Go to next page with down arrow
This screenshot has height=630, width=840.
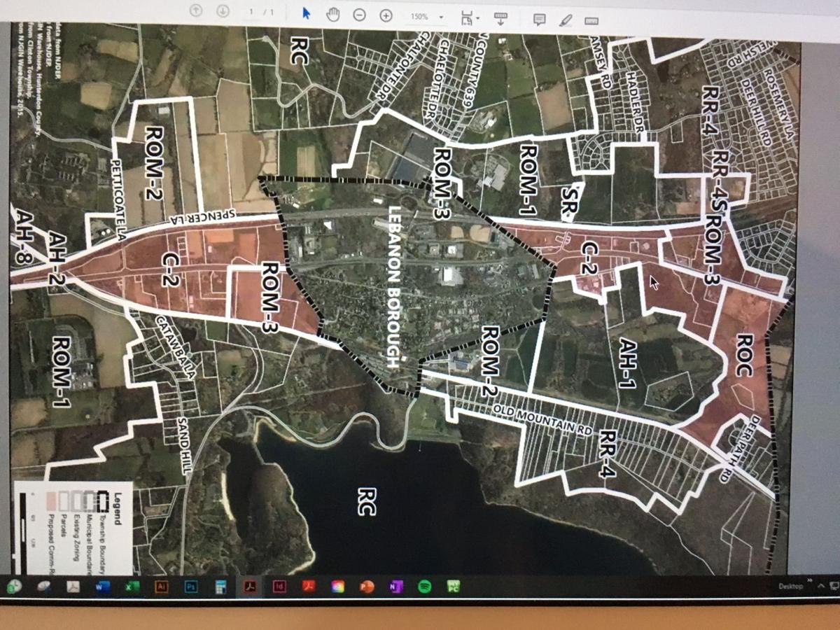point(223,11)
